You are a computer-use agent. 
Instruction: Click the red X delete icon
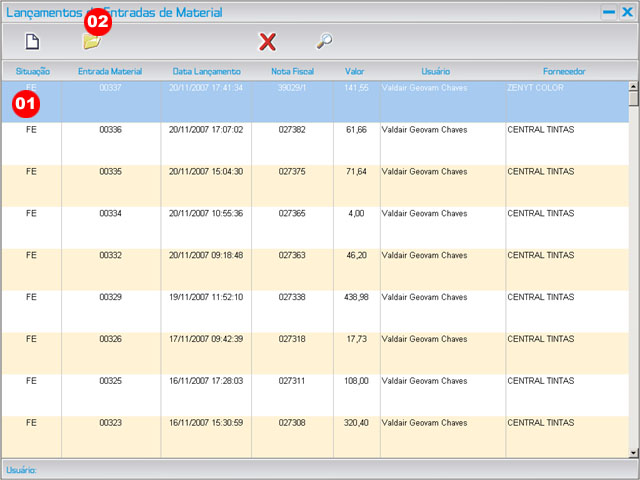(x=267, y=42)
